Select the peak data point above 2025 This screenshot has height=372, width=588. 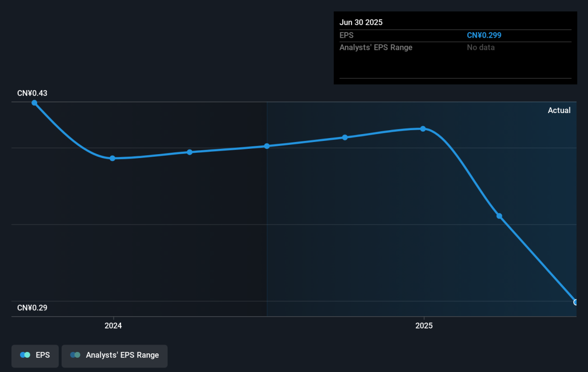click(423, 129)
